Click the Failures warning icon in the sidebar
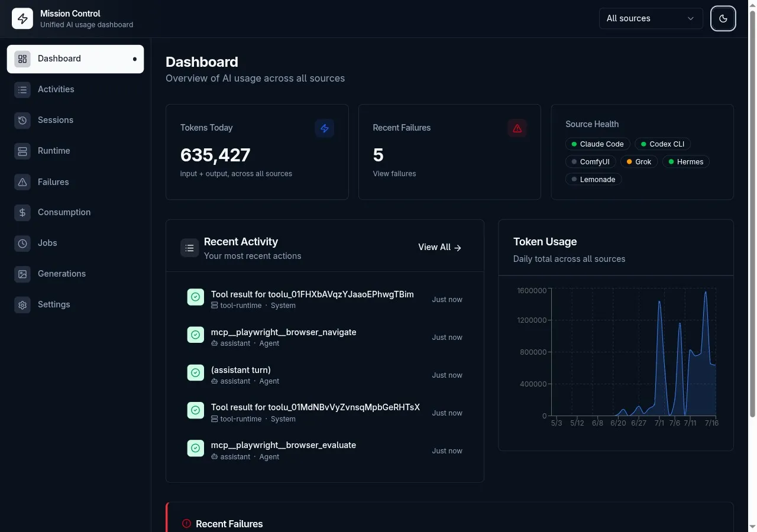This screenshot has height=532, width=757. click(22, 182)
